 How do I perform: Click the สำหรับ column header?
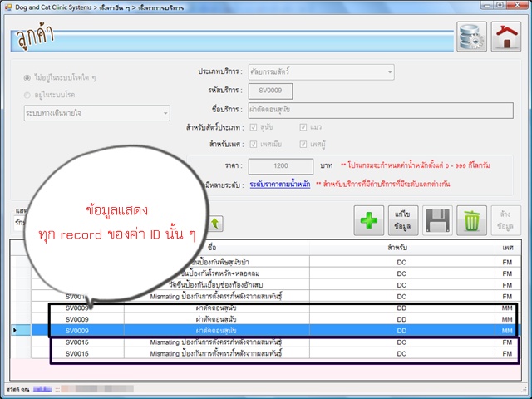pyautogui.click(x=401, y=248)
